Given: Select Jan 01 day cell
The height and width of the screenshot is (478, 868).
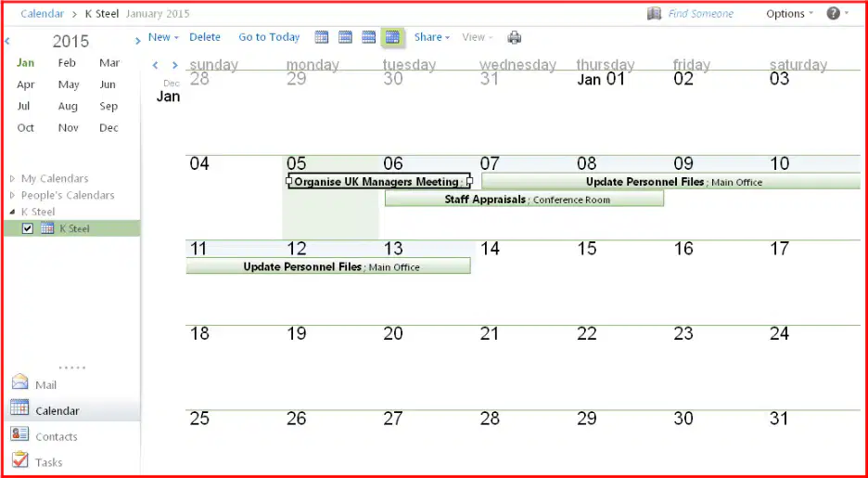Looking at the screenshot, I should (x=620, y=113).
